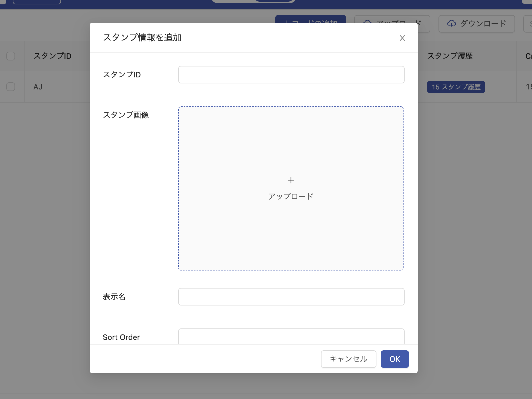Open the スタンプ画像 upload area
This screenshot has width=532, height=399.
[291, 188]
